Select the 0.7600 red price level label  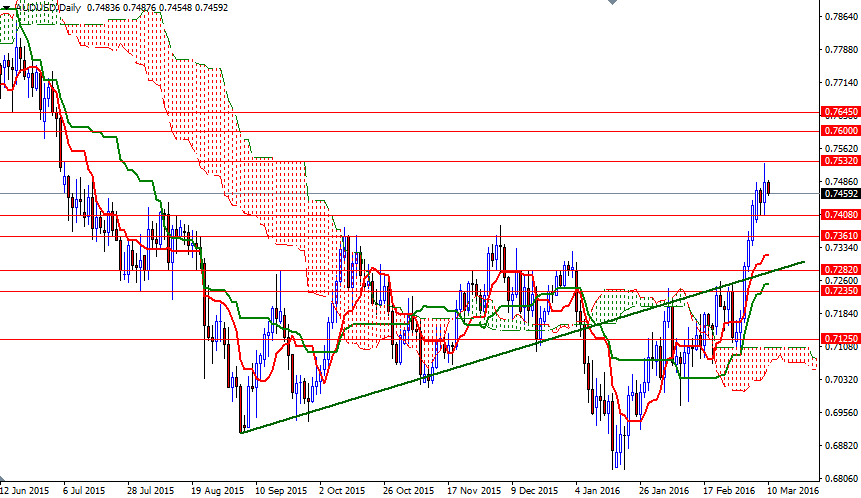point(839,131)
